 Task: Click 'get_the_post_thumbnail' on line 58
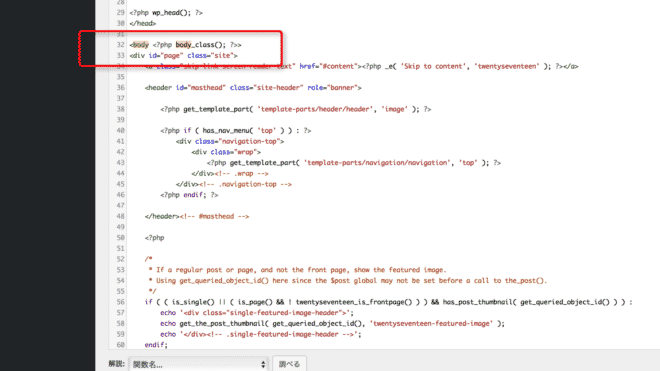(222, 323)
